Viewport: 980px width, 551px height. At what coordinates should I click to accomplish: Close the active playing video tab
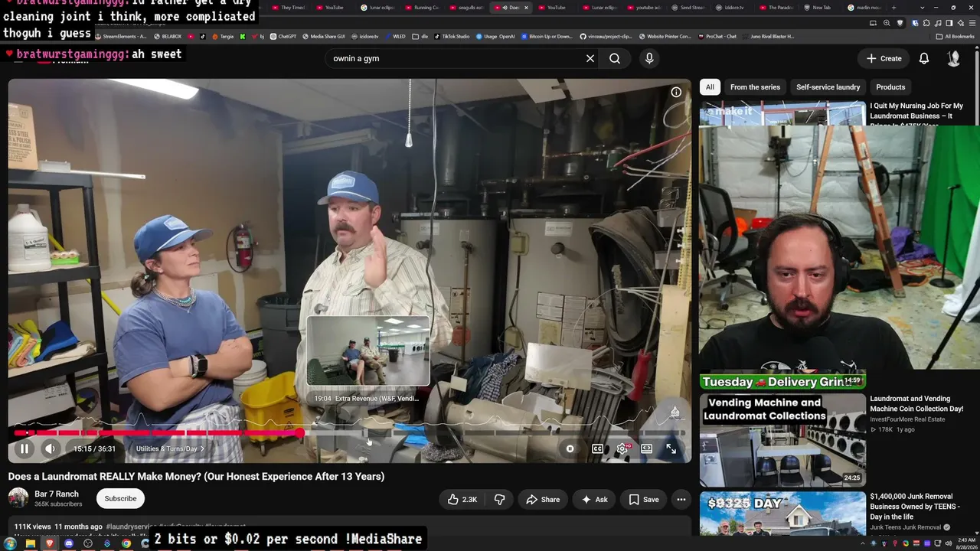pyautogui.click(x=526, y=8)
